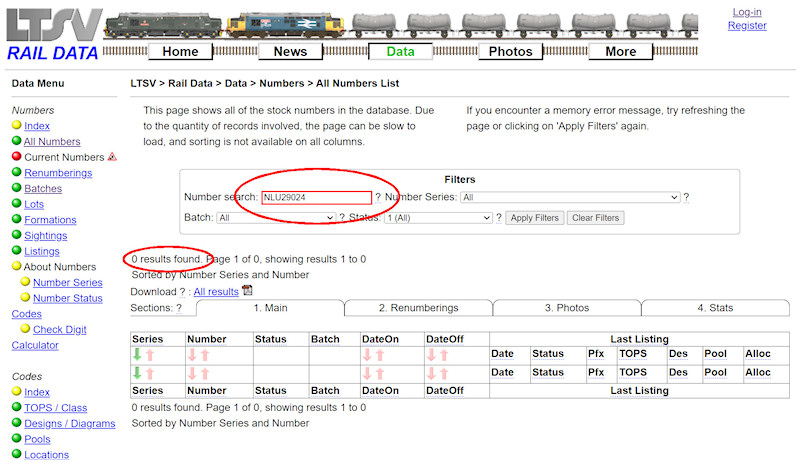Viewport: 800px width, 460px height.
Task: Go to News in the top navigation
Action: [x=290, y=52]
